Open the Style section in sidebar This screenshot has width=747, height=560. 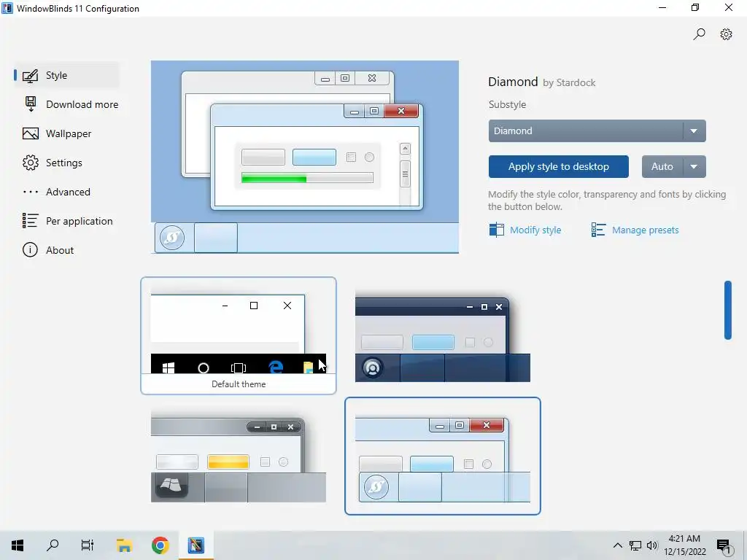click(x=66, y=75)
